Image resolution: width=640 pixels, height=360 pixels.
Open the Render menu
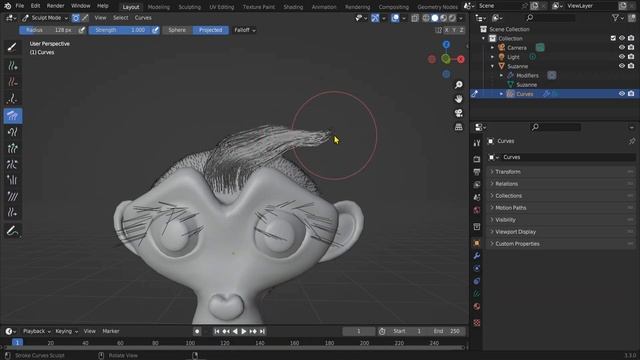click(56, 6)
